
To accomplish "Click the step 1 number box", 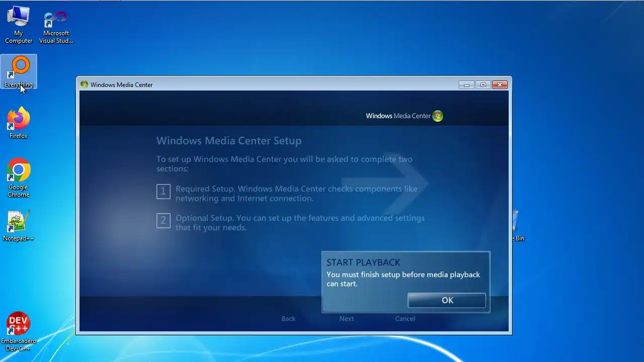I will click(164, 192).
